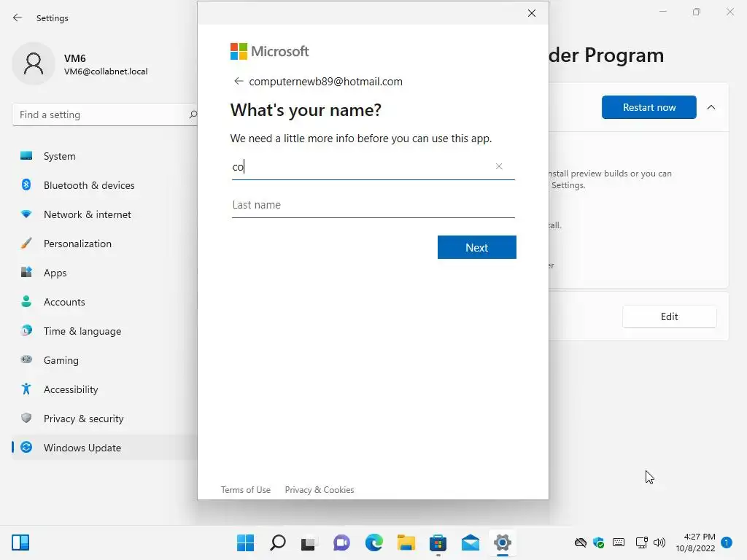Restore down the Settings window
Screen dimensions: 747x560
(x=697, y=12)
